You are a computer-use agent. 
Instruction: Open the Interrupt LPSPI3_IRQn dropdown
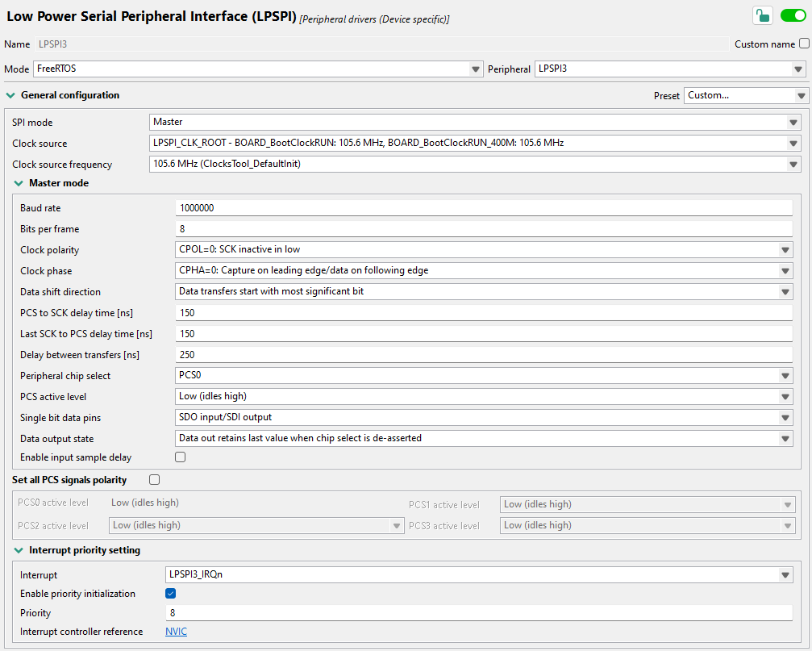point(479,575)
